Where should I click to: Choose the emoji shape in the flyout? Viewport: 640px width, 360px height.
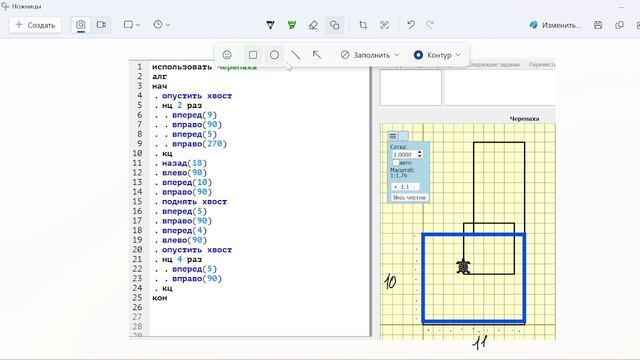(227, 55)
